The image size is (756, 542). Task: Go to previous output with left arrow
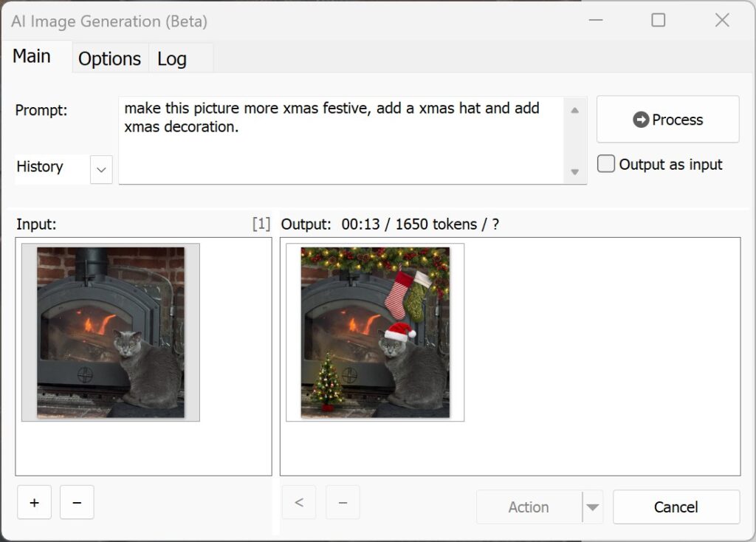299,503
